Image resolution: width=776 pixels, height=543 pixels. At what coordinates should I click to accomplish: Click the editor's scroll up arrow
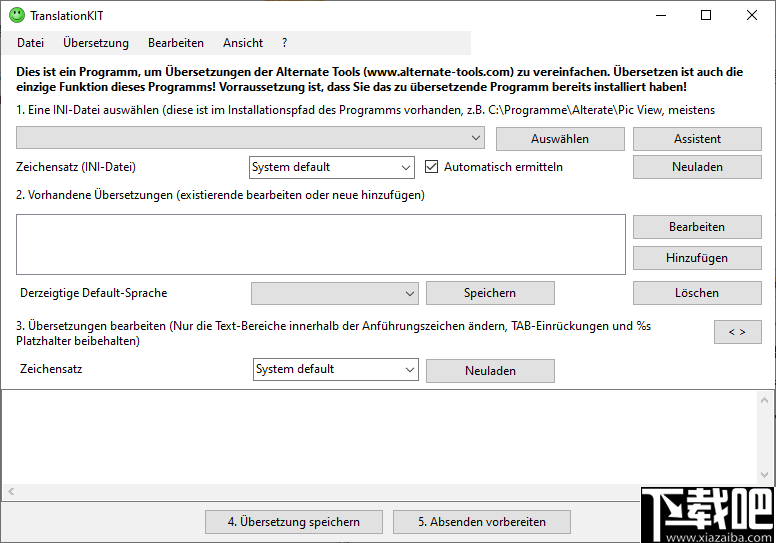(x=764, y=400)
